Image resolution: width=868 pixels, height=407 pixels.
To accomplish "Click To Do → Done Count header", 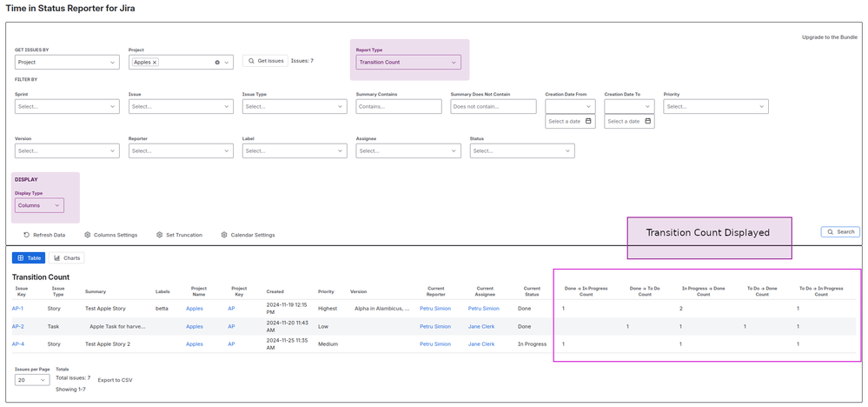I will [762, 291].
